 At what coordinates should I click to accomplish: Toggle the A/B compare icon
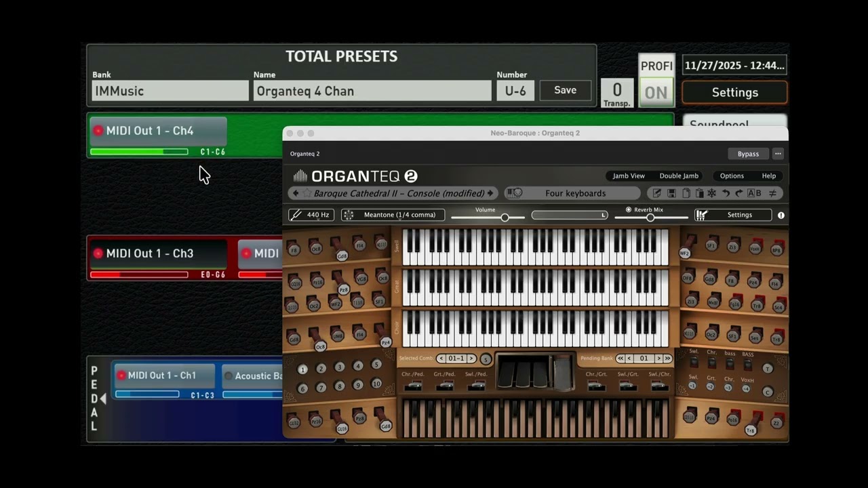point(754,193)
